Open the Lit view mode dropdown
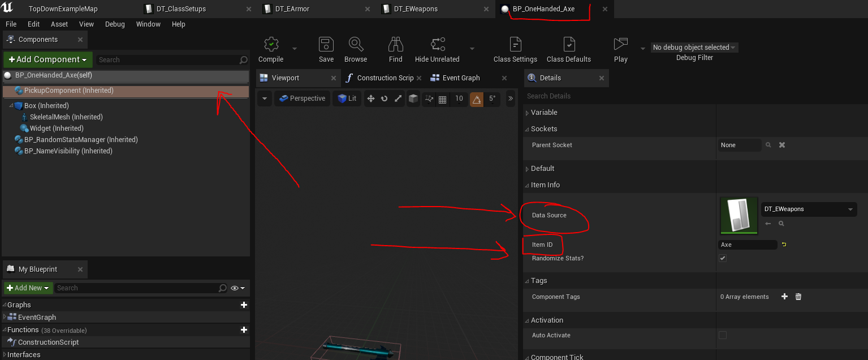The image size is (868, 360). point(347,98)
